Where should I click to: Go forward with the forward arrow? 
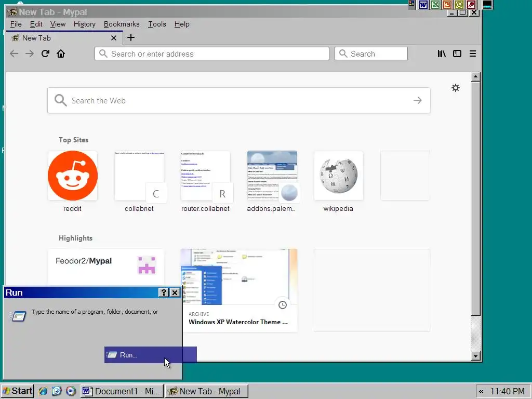pyautogui.click(x=30, y=54)
